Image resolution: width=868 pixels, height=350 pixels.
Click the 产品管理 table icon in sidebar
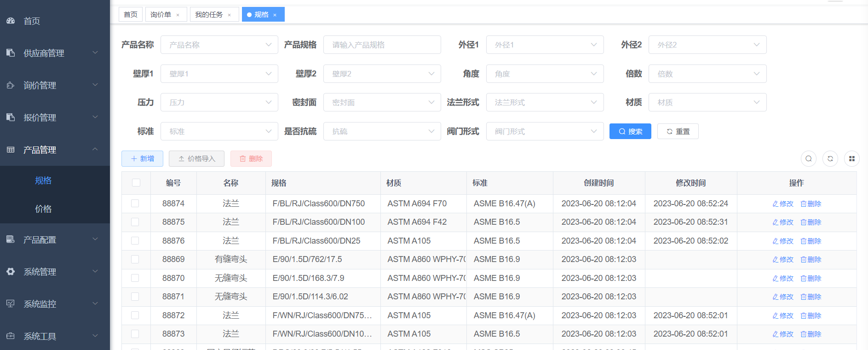11,150
